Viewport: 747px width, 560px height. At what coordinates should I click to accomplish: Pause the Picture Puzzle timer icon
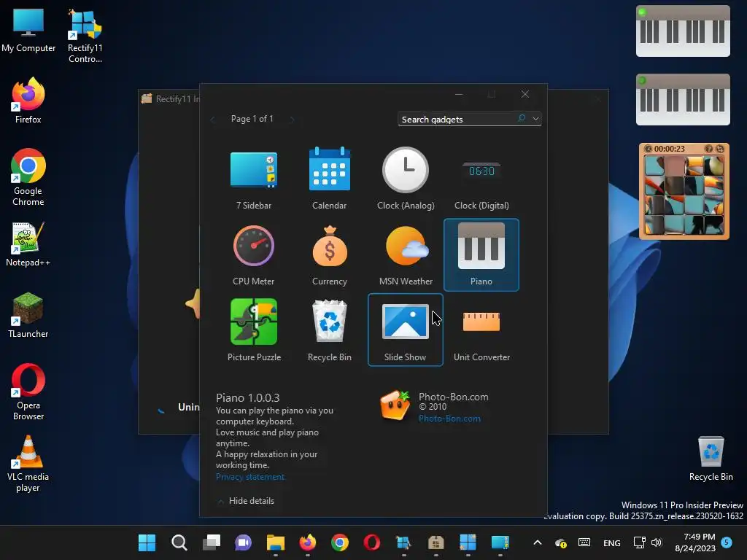(x=648, y=149)
